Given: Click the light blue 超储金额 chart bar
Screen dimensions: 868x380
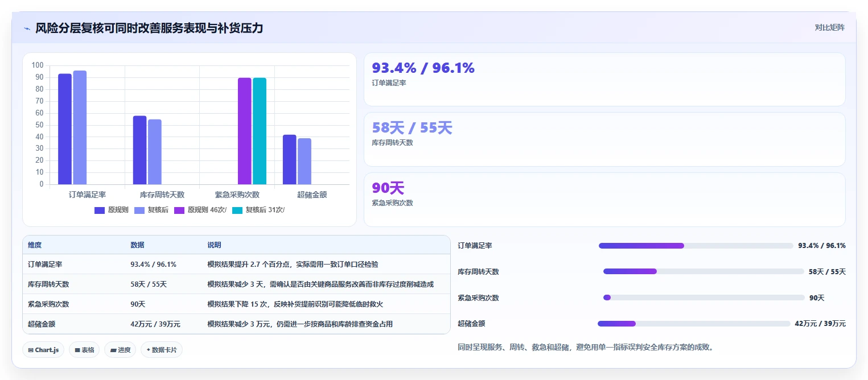Looking at the screenshot, I should click(x=305, y=161).
